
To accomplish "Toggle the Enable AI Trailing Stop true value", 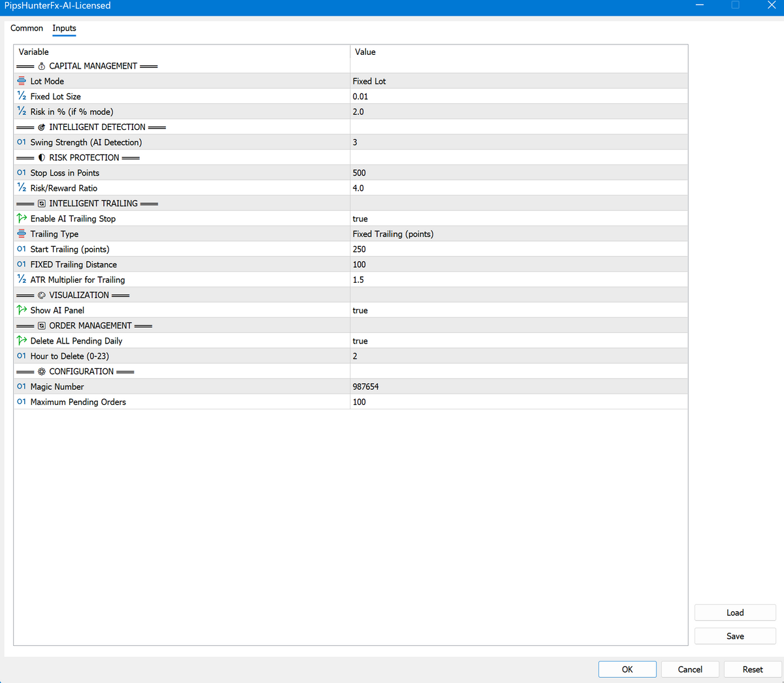I will [360, 219].
